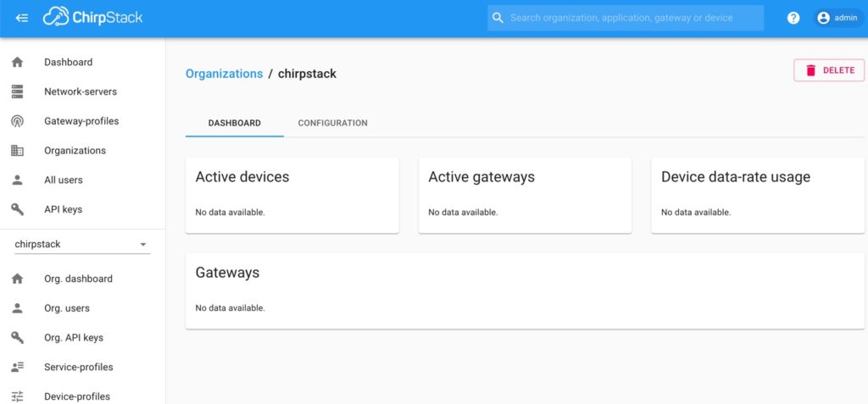
Task: Click the Gateway-profiles antenna icon
Action: pyautogui.click(x=17, y=121)
